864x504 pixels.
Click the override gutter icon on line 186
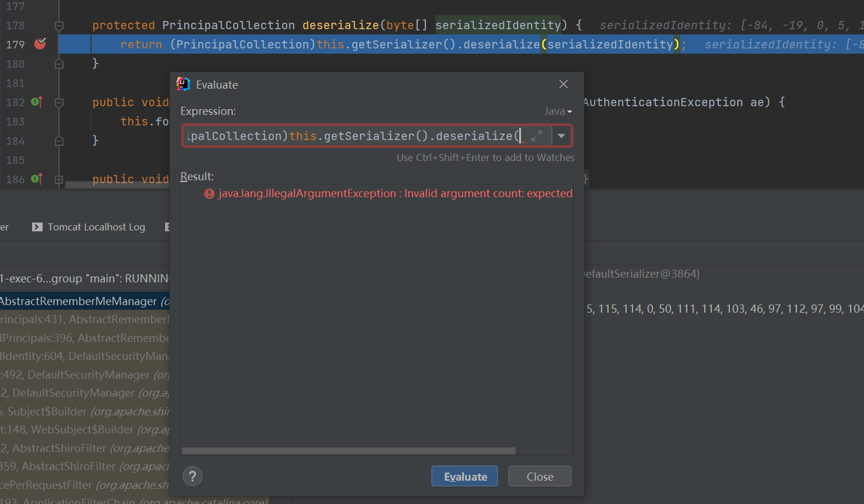(x=37, y=179)
